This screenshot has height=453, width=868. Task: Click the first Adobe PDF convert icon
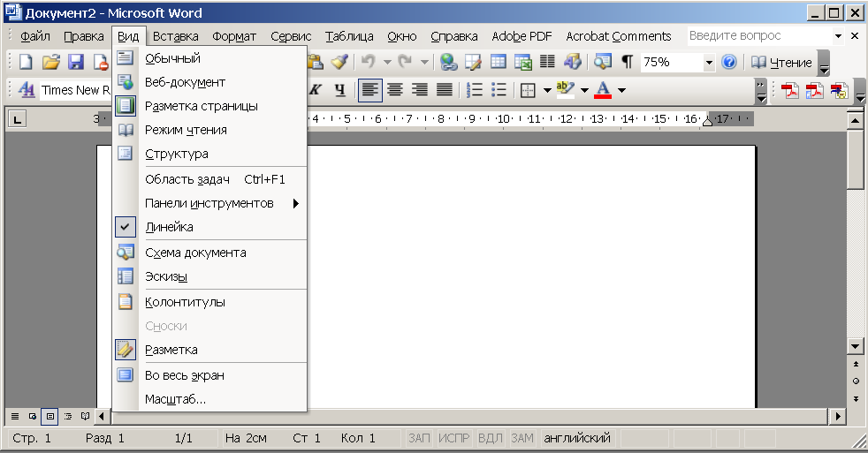pos(790,89)
